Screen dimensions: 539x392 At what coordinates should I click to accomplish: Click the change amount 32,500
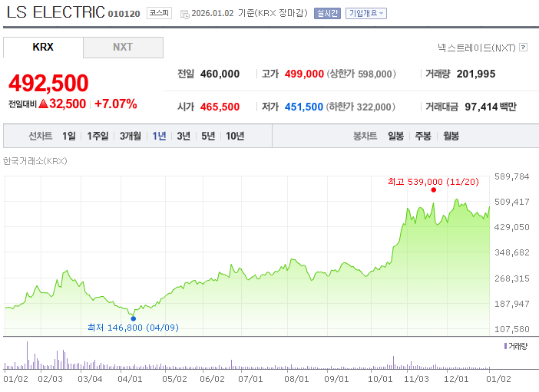coord(68,104)
